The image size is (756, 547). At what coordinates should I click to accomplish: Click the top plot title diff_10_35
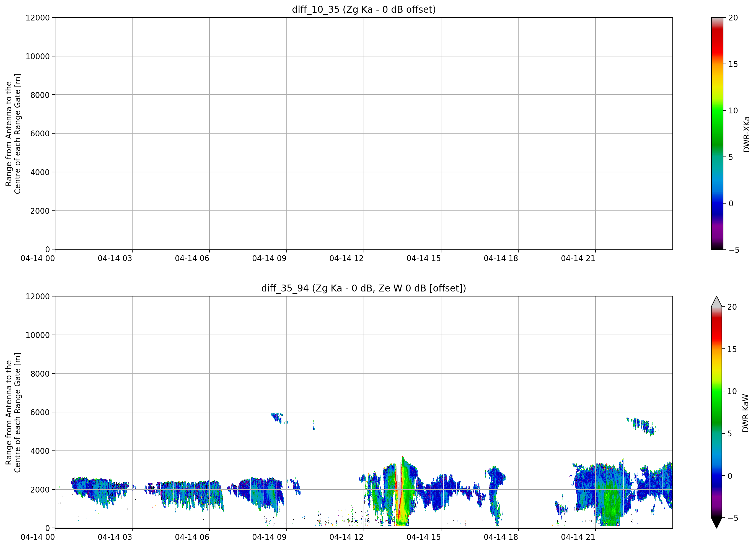[x=364, y=9]
